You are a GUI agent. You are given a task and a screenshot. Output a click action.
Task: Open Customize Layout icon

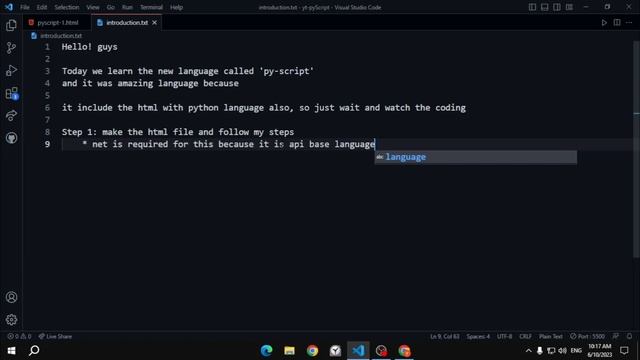(x=569, y=7)
